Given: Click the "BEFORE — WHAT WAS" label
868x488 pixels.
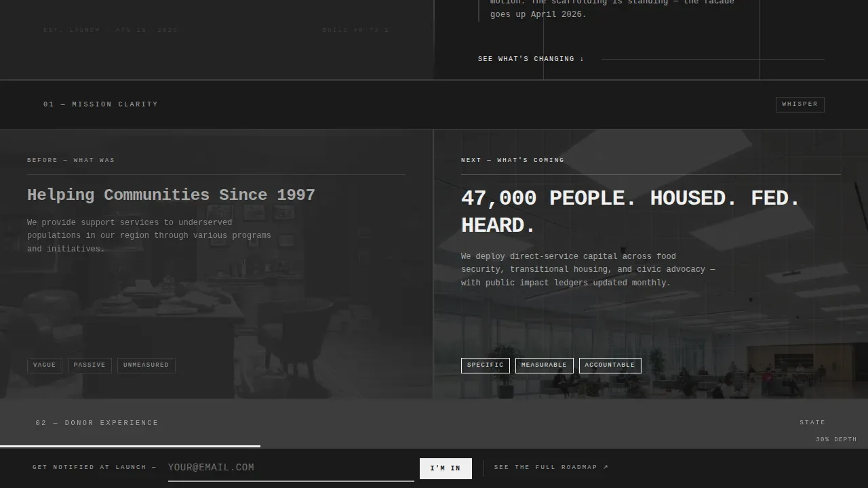Looking at the screenshot, I should point(71,161).
